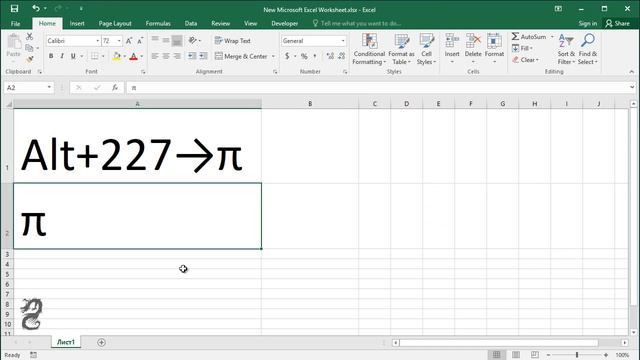The width and height of the screenshot is (640, 360).
Task: Click the Share button
Action: tap(618, 24)
